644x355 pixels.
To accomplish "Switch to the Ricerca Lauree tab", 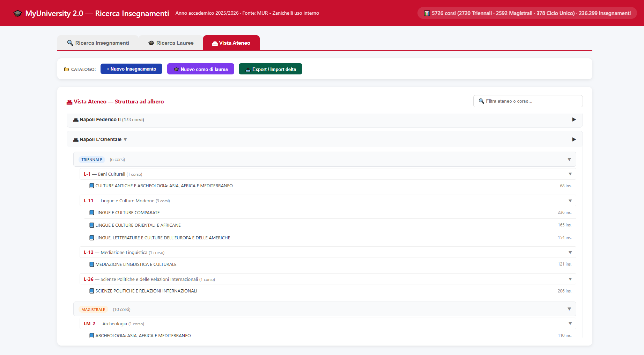I will pos(171,43).
